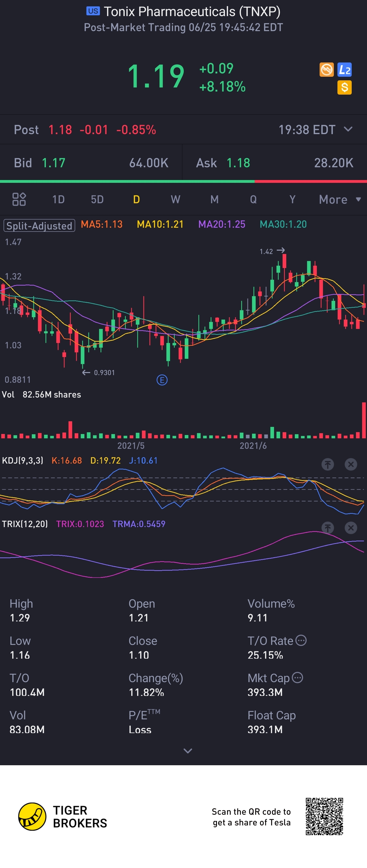Tap the T/O 100.4M stat

[27, 685]
